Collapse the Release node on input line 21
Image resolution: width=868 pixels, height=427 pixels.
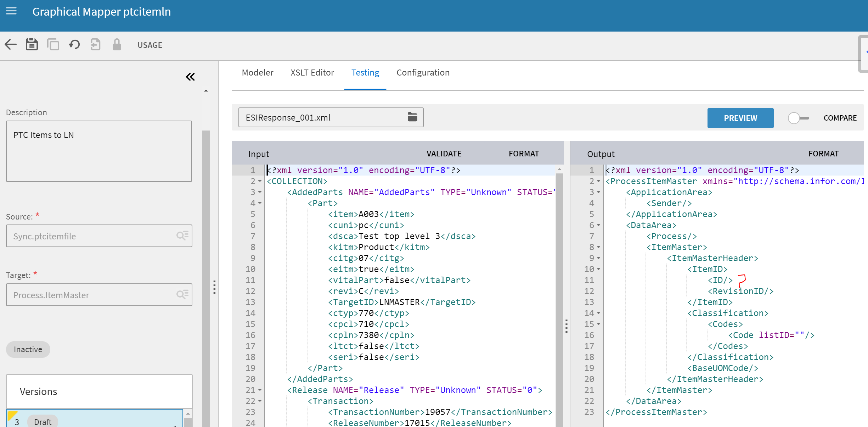pos(260,390)
